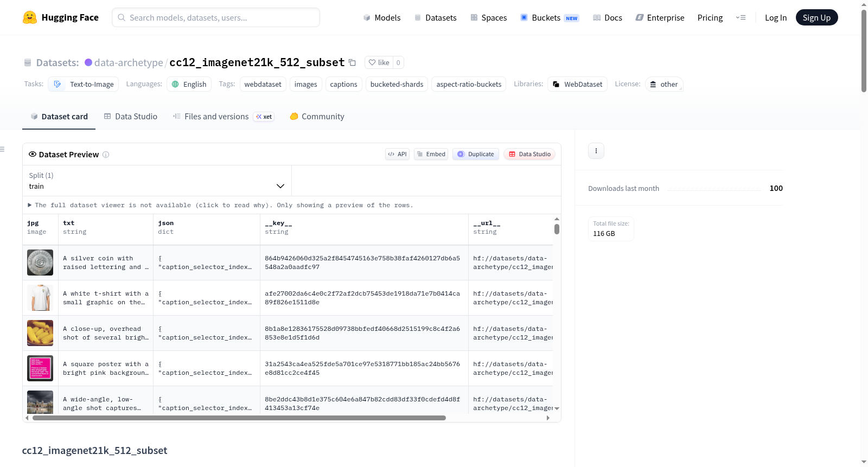
Task: Click the globe icon on English tag
Action: pyautogui.click(x=175, y=84)
